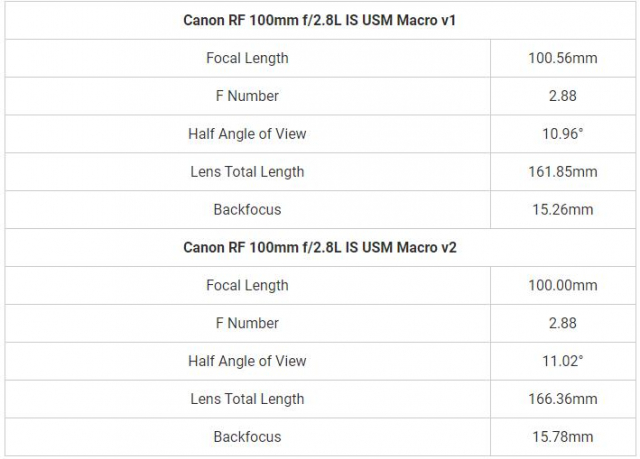
Task: Click the 161.85mm value cell
Action: point(562,172)
